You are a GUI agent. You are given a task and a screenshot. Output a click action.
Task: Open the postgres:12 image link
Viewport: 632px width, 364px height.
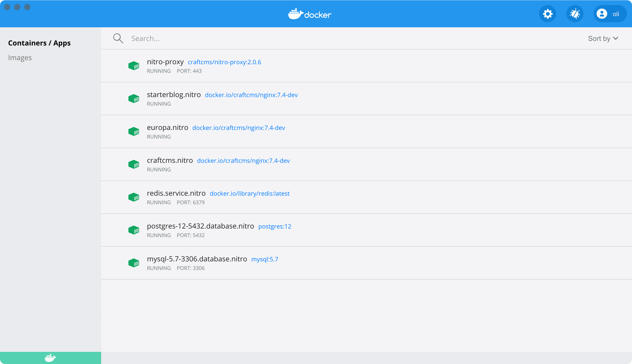point(275,226)
